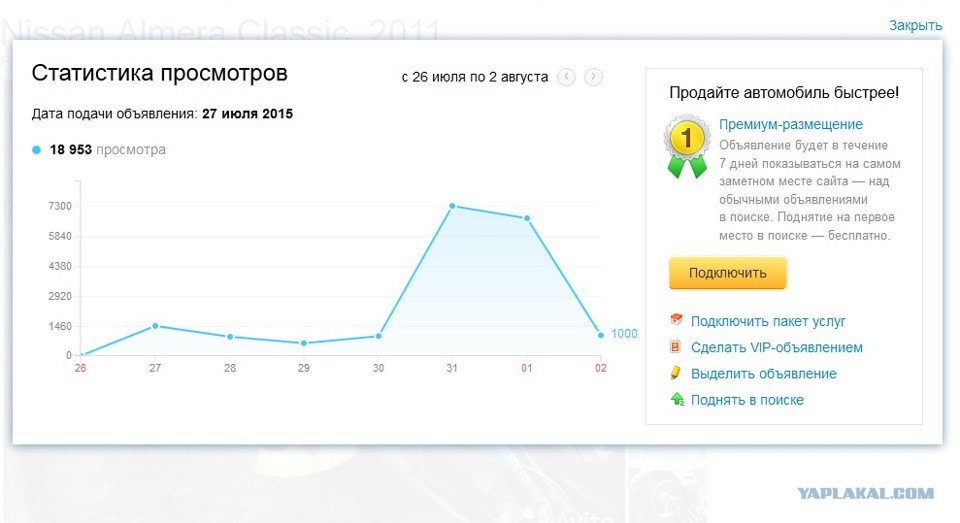Select the chart data point for day 29
Screen dimensions: 960x523
(304, 344)
